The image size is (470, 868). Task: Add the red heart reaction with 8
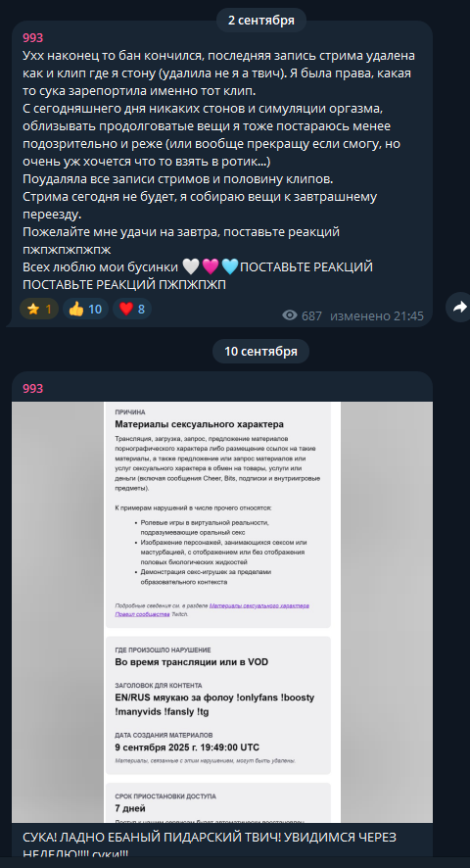coord(132,309)
